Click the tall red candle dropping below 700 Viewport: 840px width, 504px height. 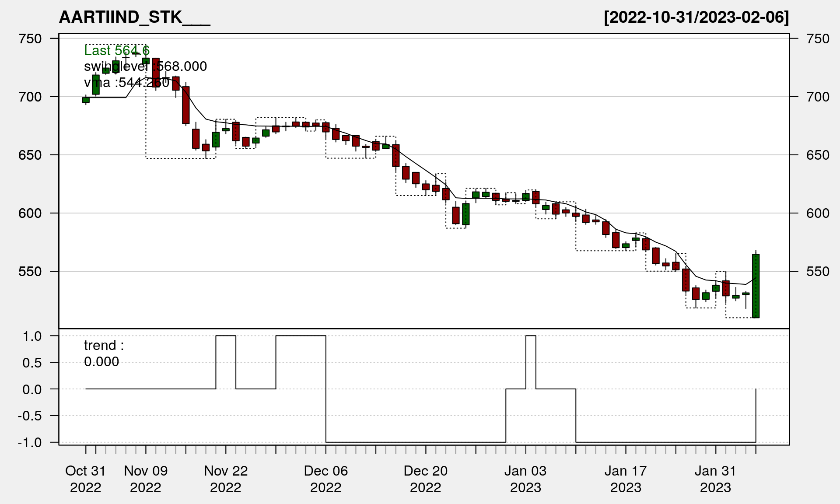coord(186,105)
